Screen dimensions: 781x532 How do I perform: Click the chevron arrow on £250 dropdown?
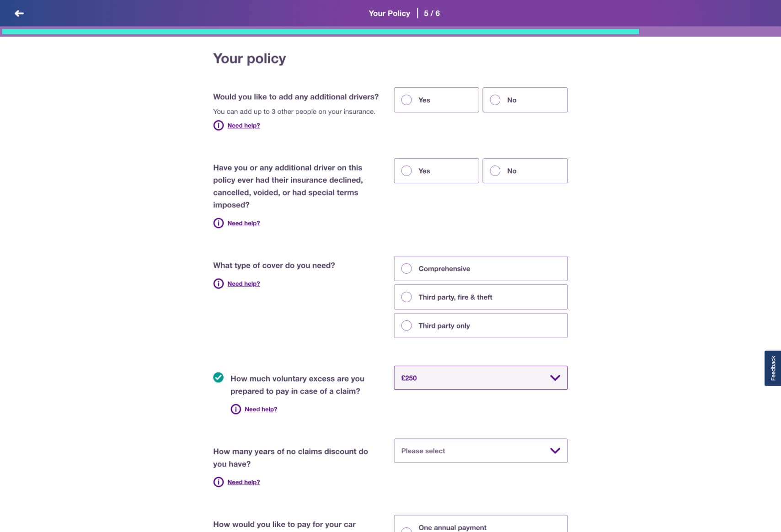(x=555, y=378)
